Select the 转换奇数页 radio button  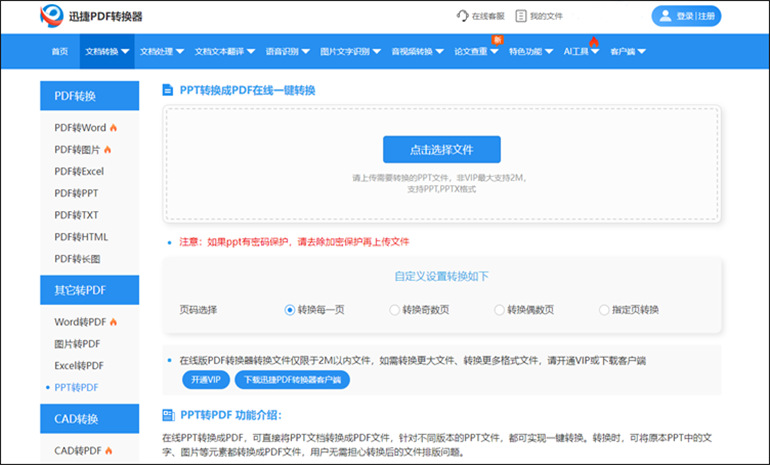pos(394,310)
